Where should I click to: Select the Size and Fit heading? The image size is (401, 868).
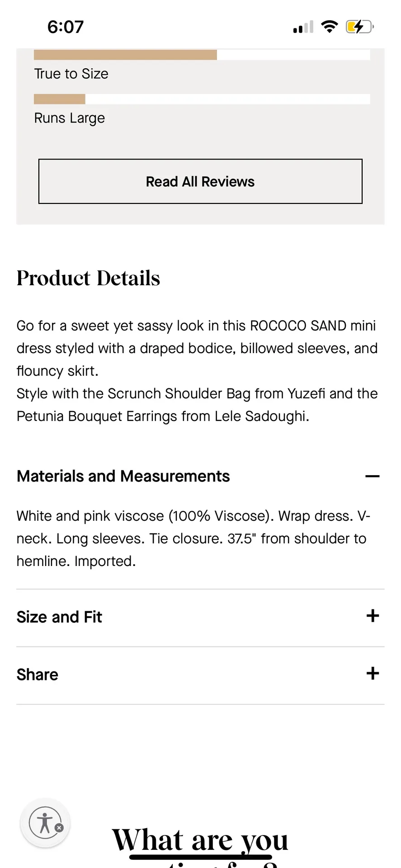(x=59, y=617)
